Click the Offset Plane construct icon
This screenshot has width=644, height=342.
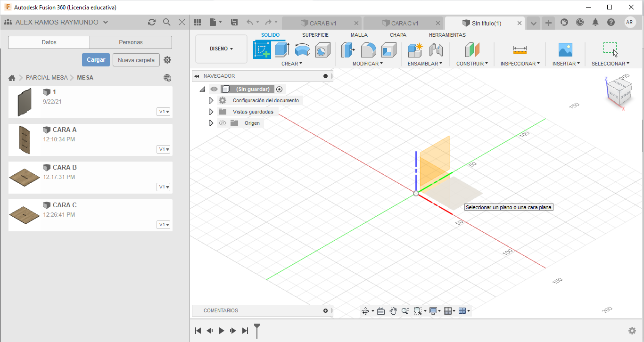pos(472,49)
